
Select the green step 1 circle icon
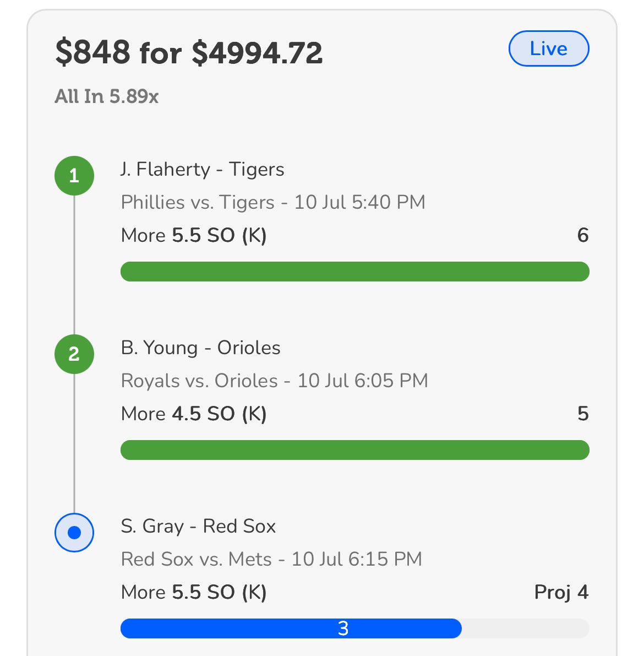[x=74, y=176]
